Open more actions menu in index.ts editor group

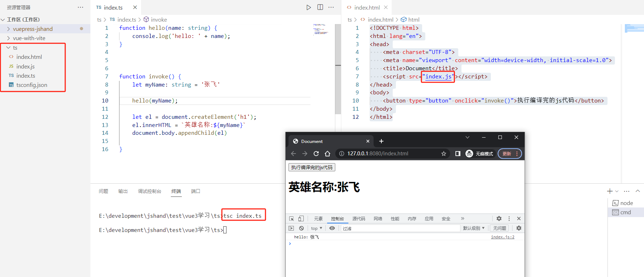tap(331, 7)
